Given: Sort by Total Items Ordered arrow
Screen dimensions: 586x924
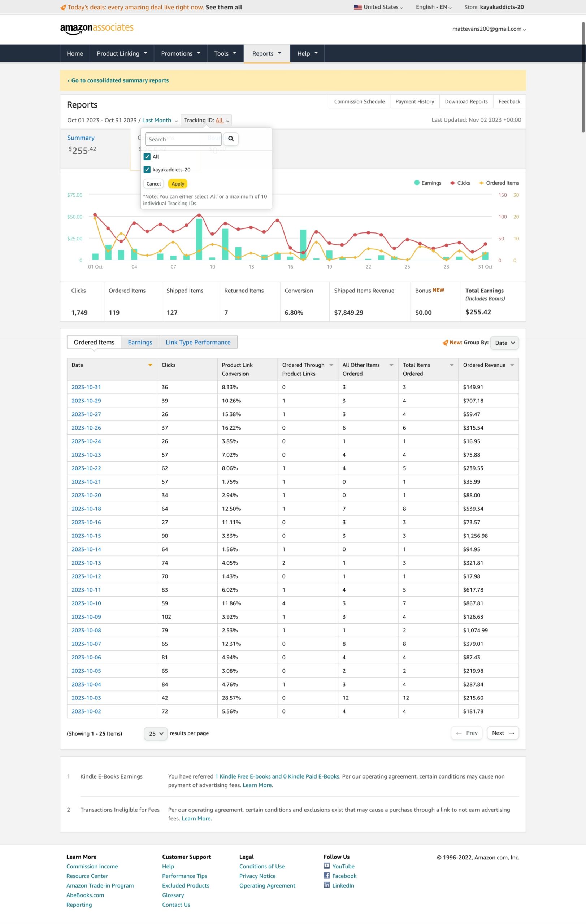Looking at the screenshot, I should pyautogui.click(x=452, y=365).
